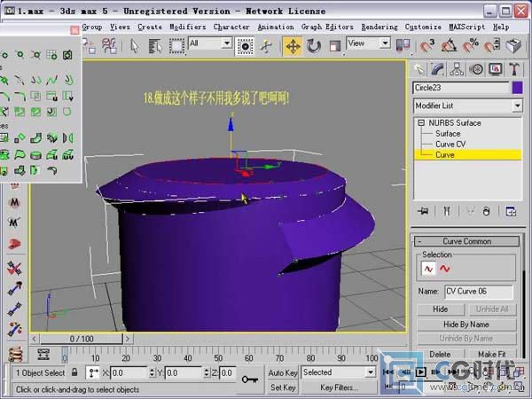The width and height of the screenshot is (532, 399).
Task: Open the Create menu
Action: click(150, 27)
